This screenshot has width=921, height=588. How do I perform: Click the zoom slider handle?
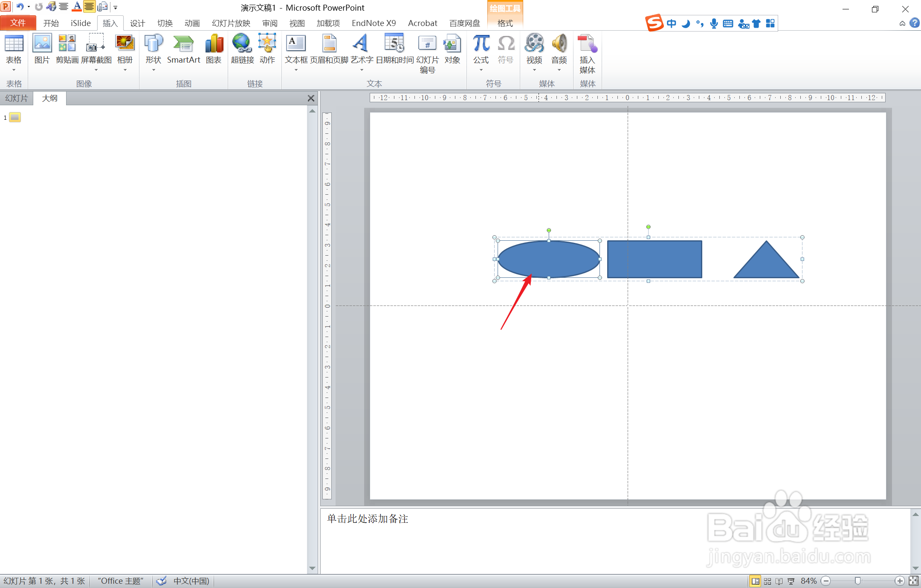(x=857, y=581)
